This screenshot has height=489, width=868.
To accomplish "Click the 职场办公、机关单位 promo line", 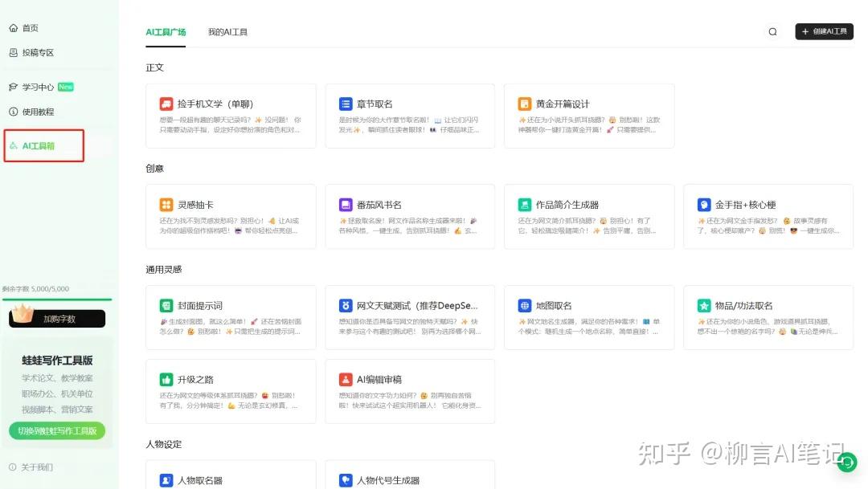I will click(x=57, y=394).
